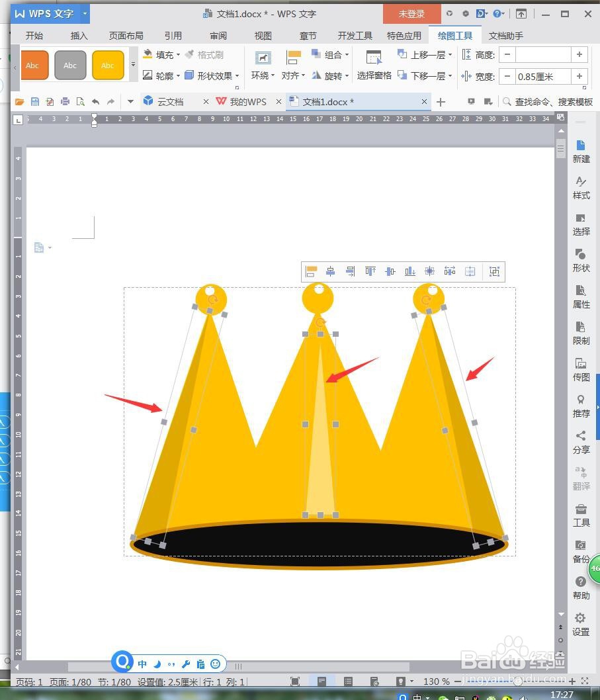Apply the yellow Abc shape style
This screenshot has width=600, height=700.
tap(108, 66)
